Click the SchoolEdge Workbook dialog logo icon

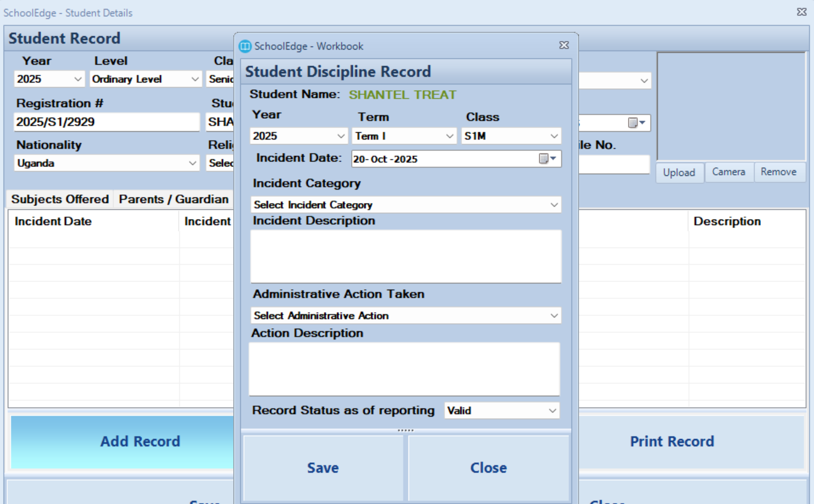(245, 46)
